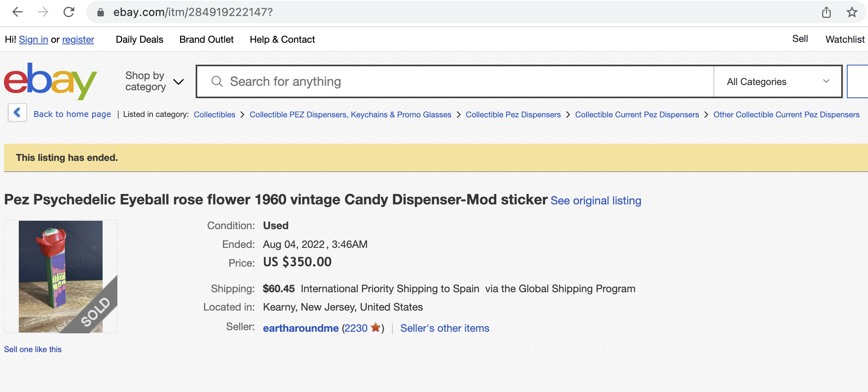Viewport: 868px width, 392px height.
Task: Open the eartharoundme seller profile
Action: pyautogui.click(x=301, y=328)
